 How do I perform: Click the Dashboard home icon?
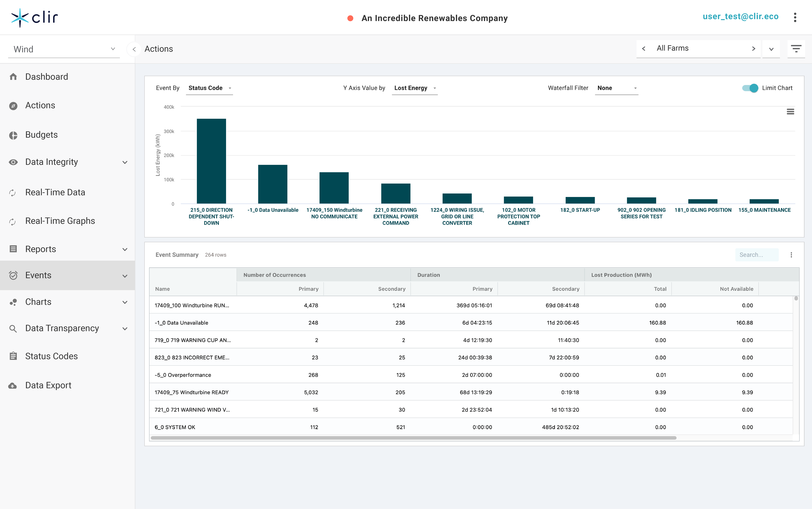13,77
